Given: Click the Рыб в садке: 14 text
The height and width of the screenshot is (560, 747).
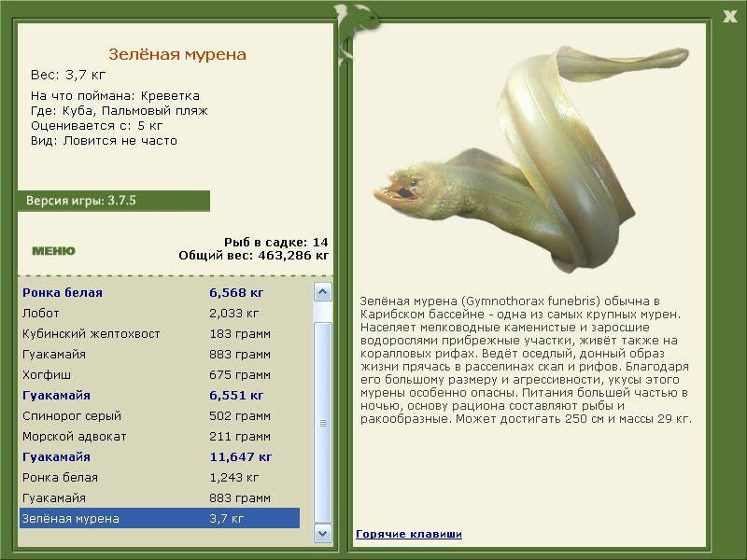Looking at the screenshot, I should (x=276, y=243).
